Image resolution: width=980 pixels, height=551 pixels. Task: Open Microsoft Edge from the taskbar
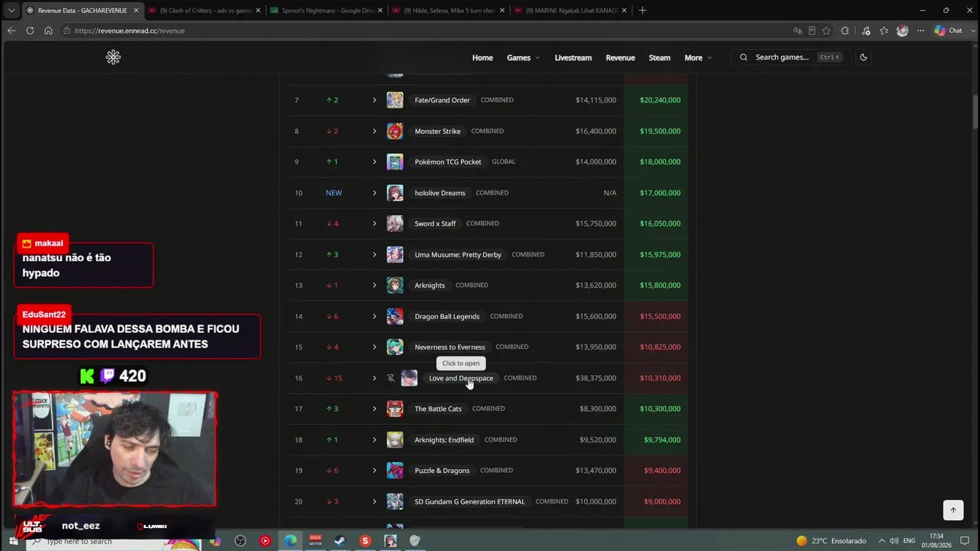pyautogui.click(x=290, y=541)
